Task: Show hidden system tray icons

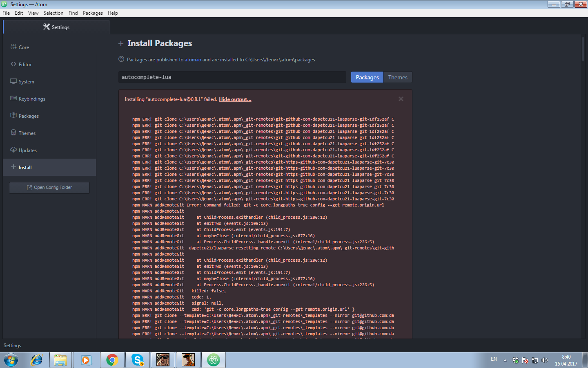Action: click(505, 360)
